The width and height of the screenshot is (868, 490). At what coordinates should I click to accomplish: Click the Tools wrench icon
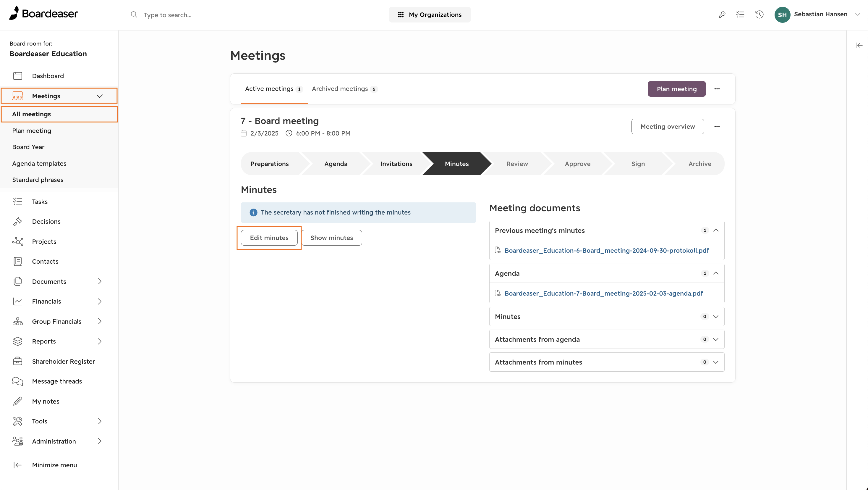[17, 421]
